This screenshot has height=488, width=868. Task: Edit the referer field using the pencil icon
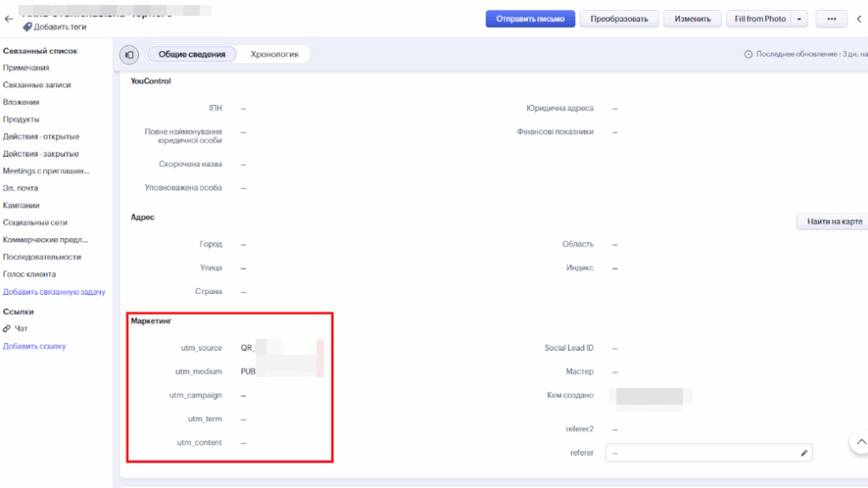(x=803, y=452)
